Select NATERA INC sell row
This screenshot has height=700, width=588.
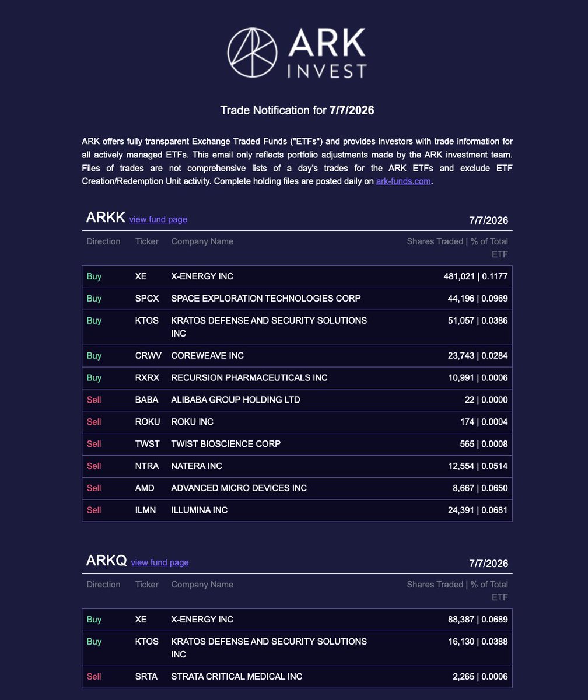(297, 467)
